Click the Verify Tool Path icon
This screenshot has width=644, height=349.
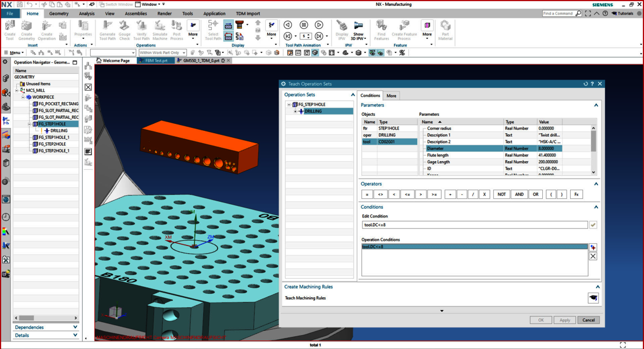click(141, 30)
